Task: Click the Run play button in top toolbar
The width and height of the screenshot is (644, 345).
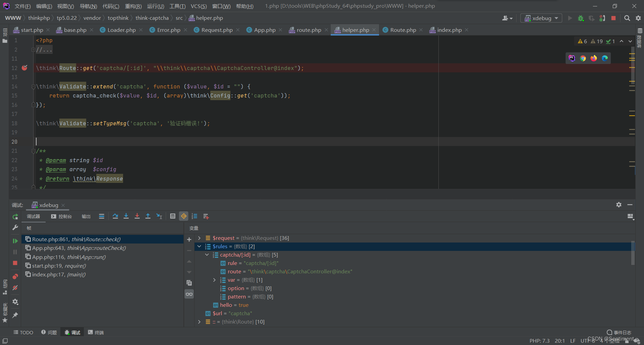Action: pos(570,18)
